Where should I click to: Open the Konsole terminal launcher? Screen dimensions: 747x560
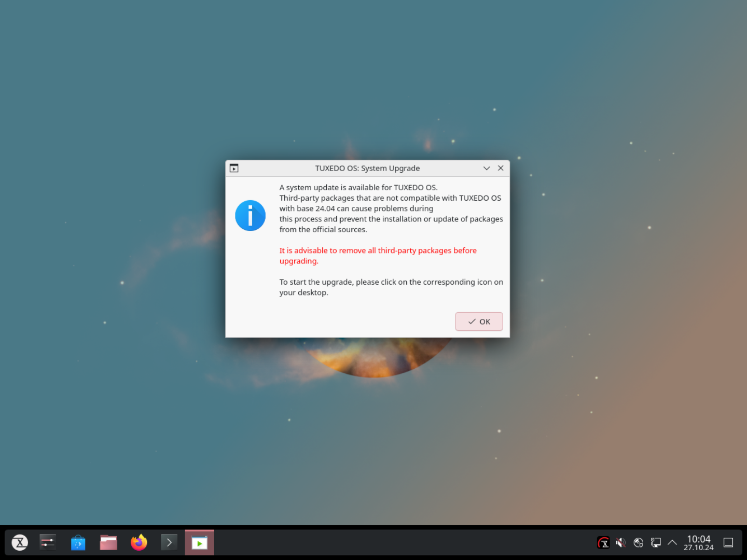169,542
